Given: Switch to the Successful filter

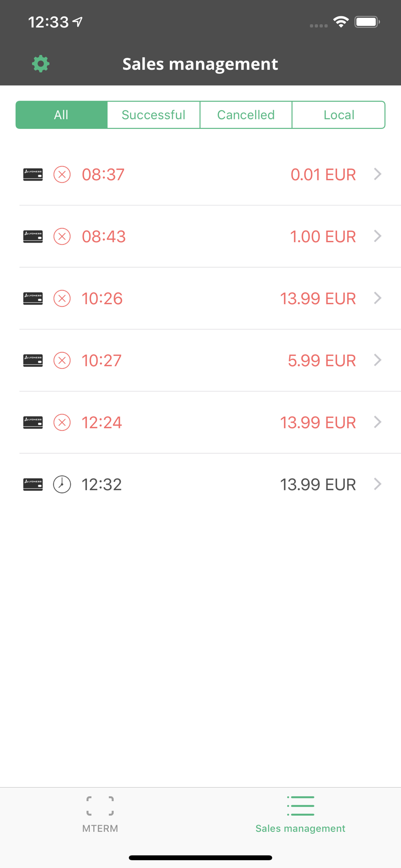Looking at the screenshot, I should point(154,115).
